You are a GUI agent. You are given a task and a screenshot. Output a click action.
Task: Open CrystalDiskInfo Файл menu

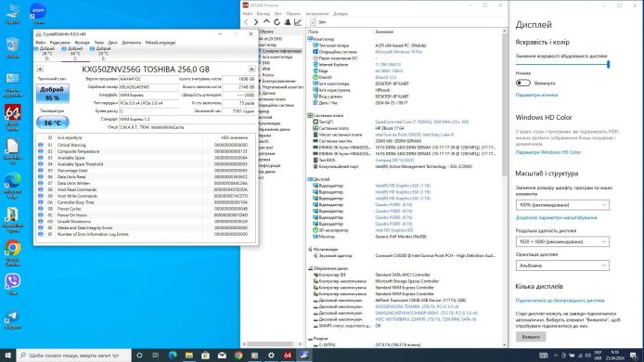40,43
